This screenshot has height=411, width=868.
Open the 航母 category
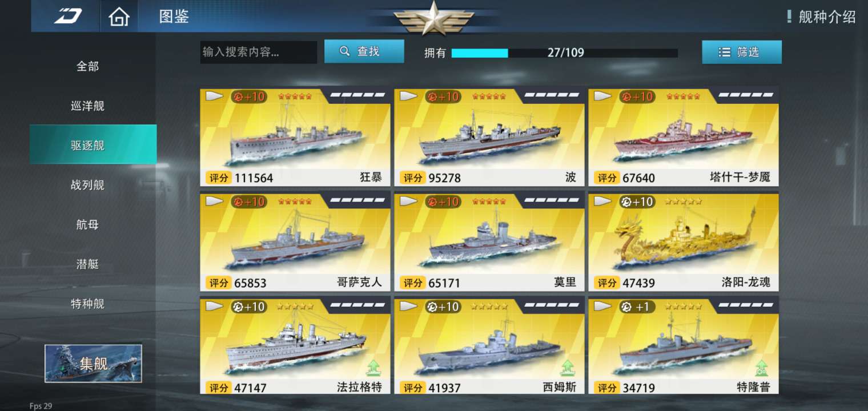pyautogui.click(x=87, y=224)
